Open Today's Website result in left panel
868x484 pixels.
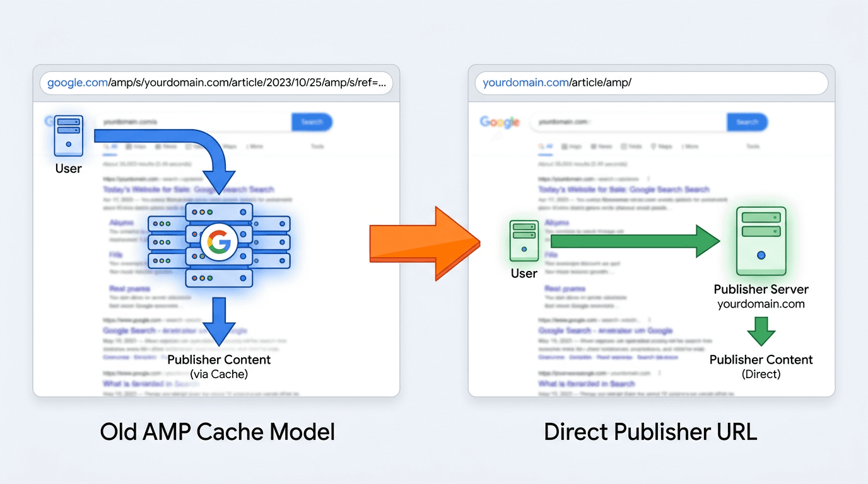pyautogui.click(x=189, y=189)
